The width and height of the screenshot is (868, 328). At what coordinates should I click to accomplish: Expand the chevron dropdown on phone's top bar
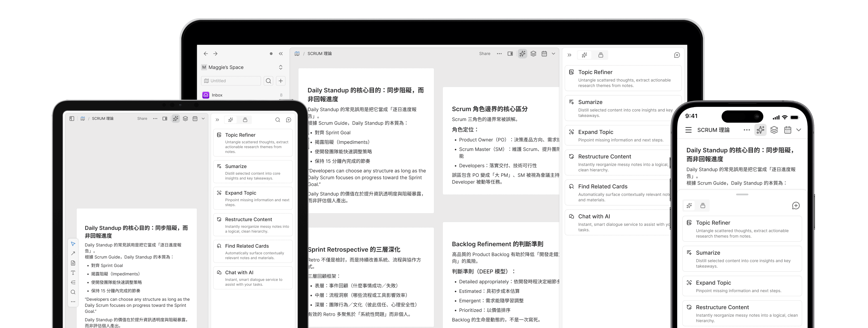pyautogui.click(x=799, y=130)
